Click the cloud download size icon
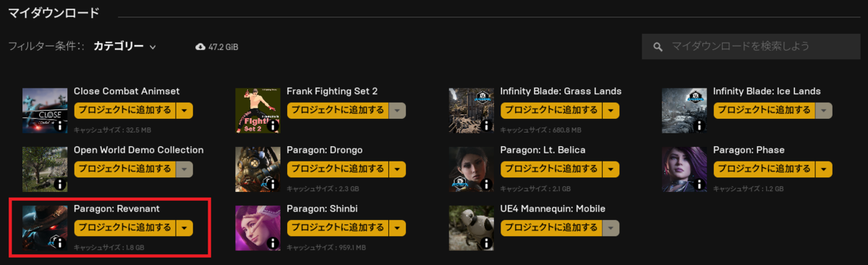The width and height of the screenshot is (868, 265). pos(200,47)
